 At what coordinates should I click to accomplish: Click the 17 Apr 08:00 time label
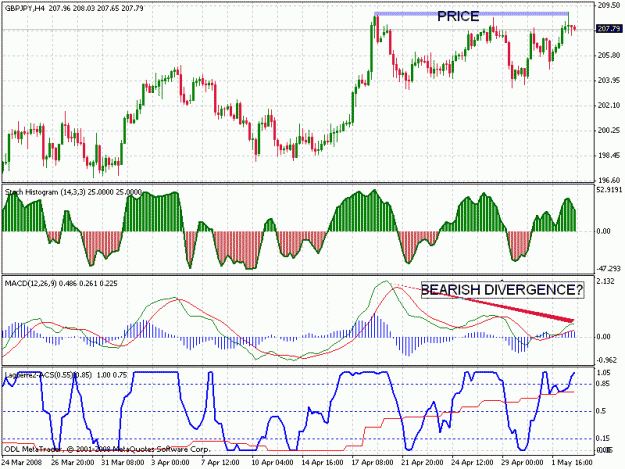372,462
